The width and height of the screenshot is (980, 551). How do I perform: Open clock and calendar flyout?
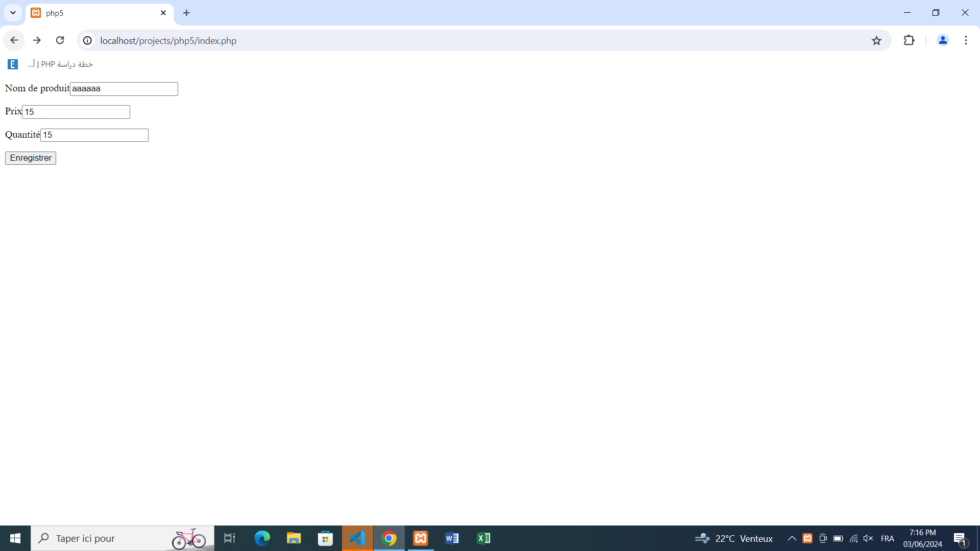923,538
